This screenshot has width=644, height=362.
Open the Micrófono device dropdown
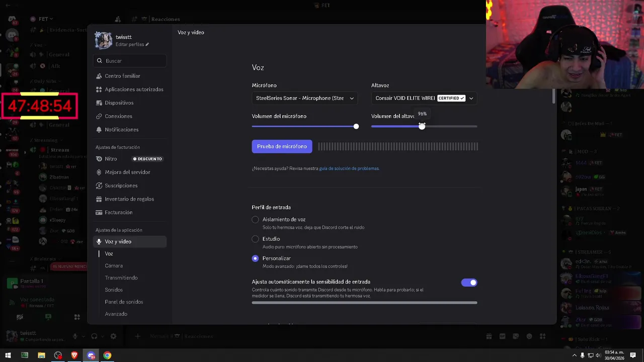click(304, 98)
